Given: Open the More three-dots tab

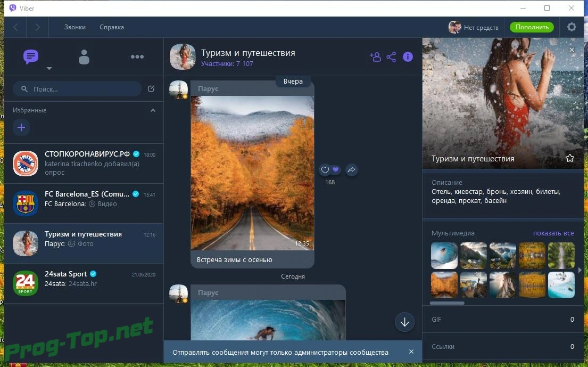Looking at the screenshot, I should (137, 56).
